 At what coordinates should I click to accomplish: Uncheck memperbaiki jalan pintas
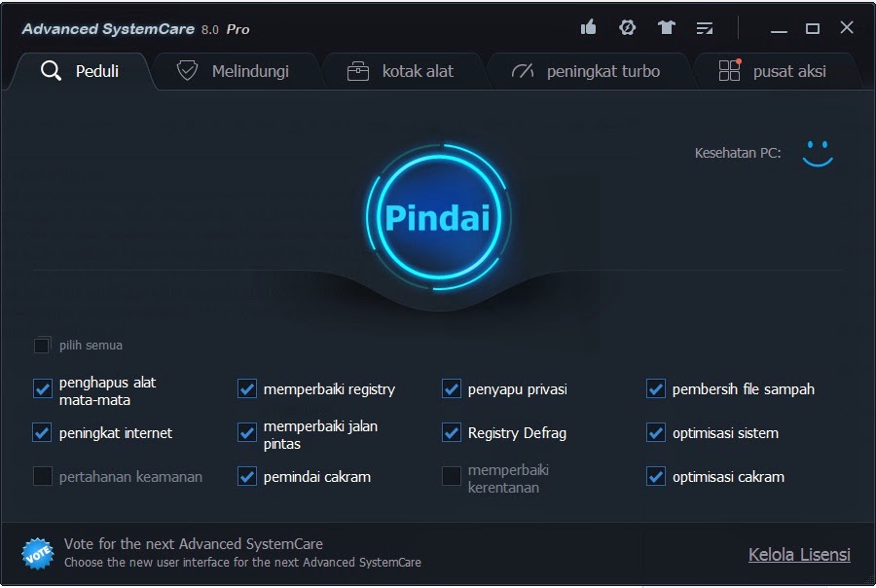[x=247, y=432]
